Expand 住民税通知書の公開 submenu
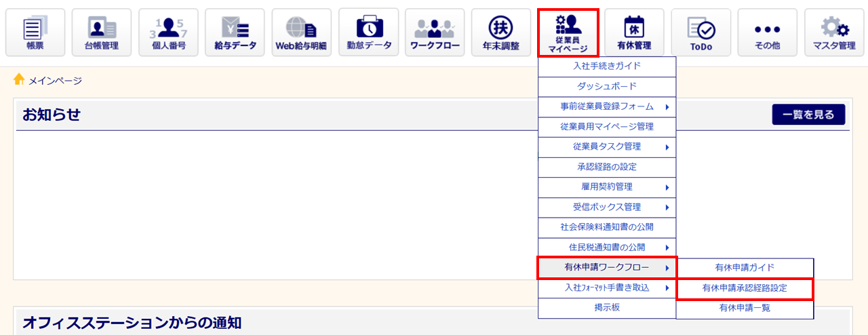 click(x=607, y=248)
